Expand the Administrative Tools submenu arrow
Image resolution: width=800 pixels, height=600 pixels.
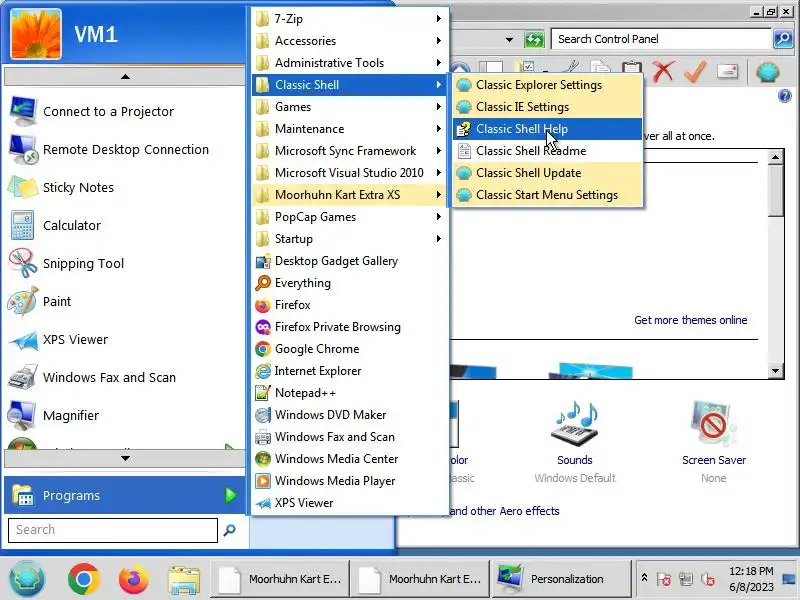pyautogui.click(x=439, y=62)
